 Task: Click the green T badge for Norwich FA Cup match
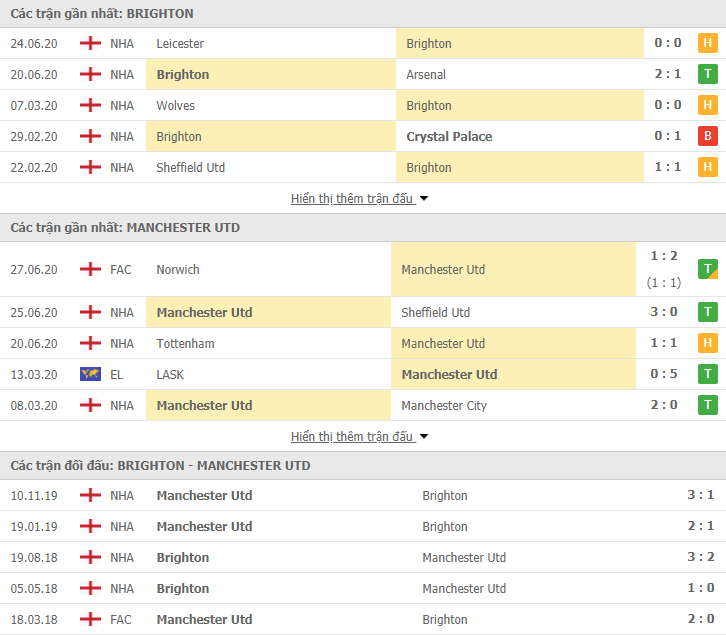click(707, 269)
